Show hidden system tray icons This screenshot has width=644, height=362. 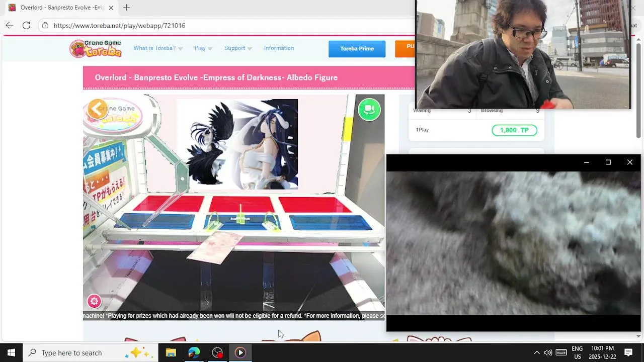pos(536,352)
